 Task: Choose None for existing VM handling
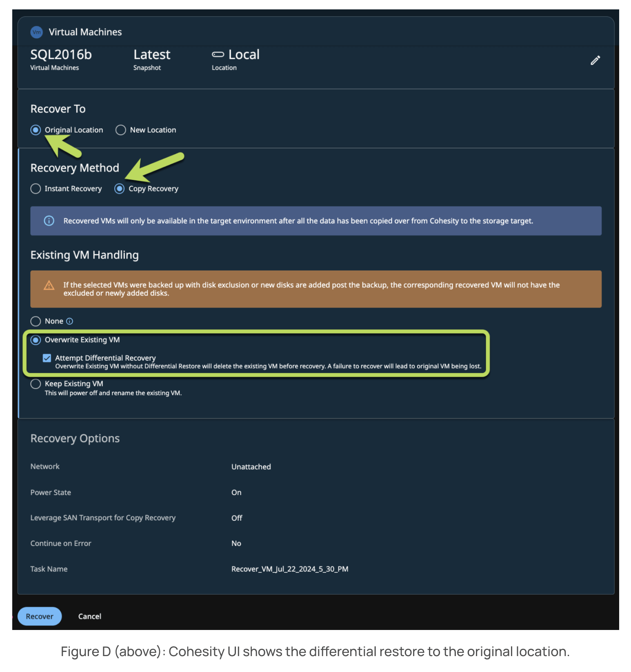click(36, 321)
